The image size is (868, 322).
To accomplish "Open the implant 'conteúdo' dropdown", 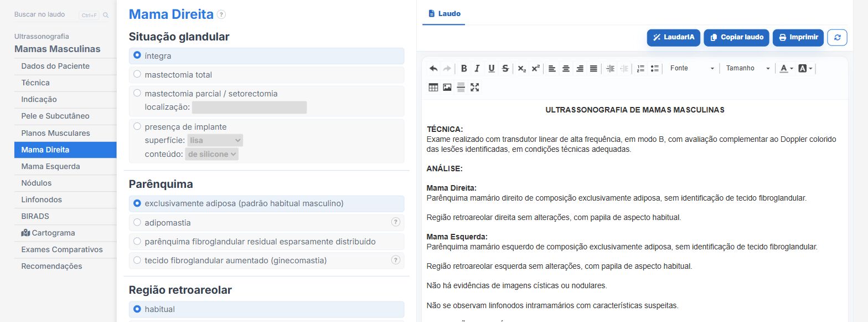I will [212, 154].
